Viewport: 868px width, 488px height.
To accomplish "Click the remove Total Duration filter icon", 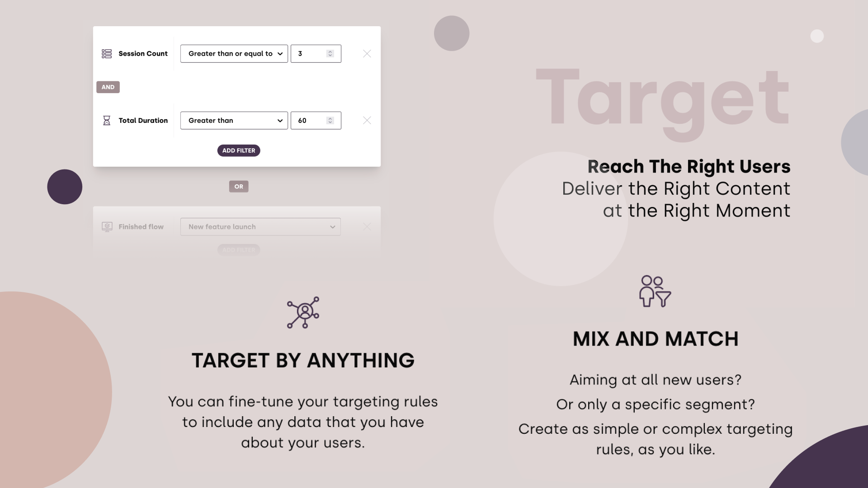I will (367, 120).
